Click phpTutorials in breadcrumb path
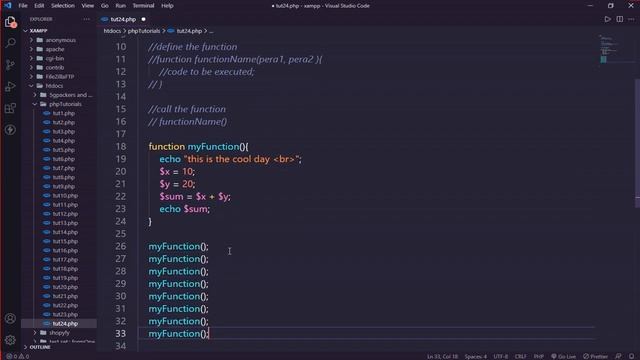Screen dimensions: 640x360 click(x=144, y=31)
